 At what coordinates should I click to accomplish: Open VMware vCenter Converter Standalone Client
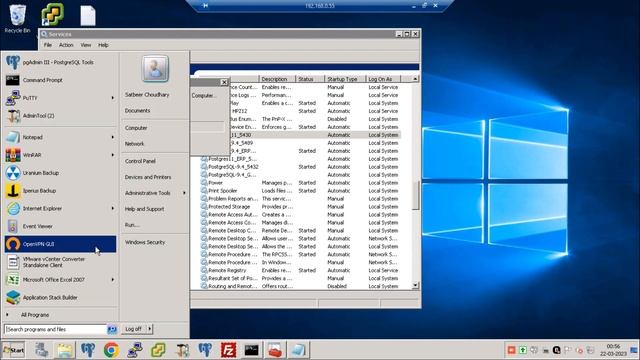point(60,262)
